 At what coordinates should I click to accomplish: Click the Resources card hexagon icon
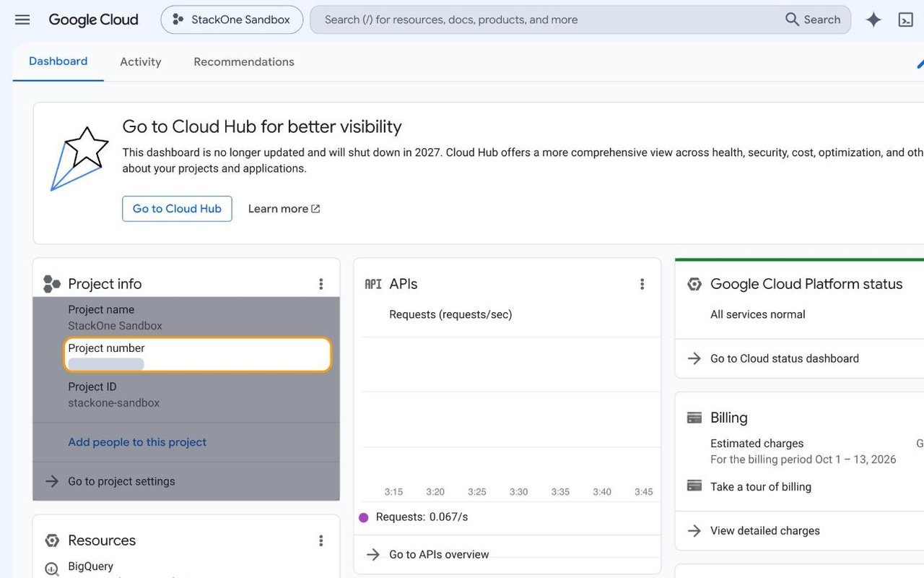click(51, 540)
